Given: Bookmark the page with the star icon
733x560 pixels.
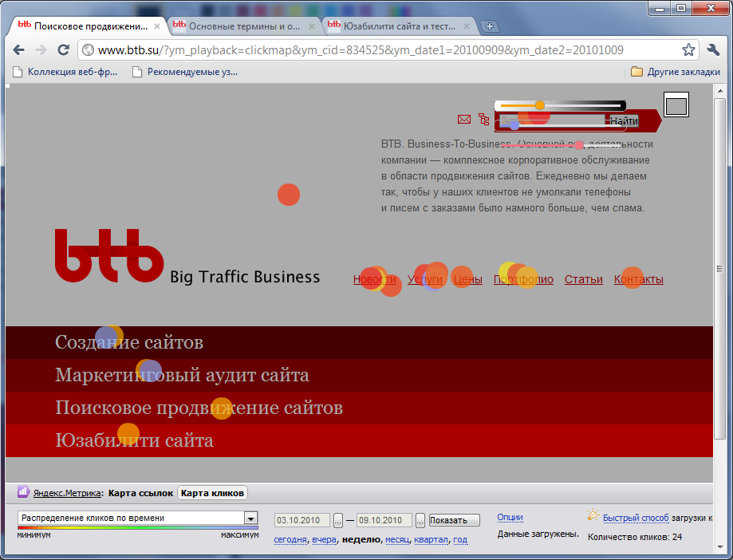Looking at the screenshot, I should (x=688, y=49).
